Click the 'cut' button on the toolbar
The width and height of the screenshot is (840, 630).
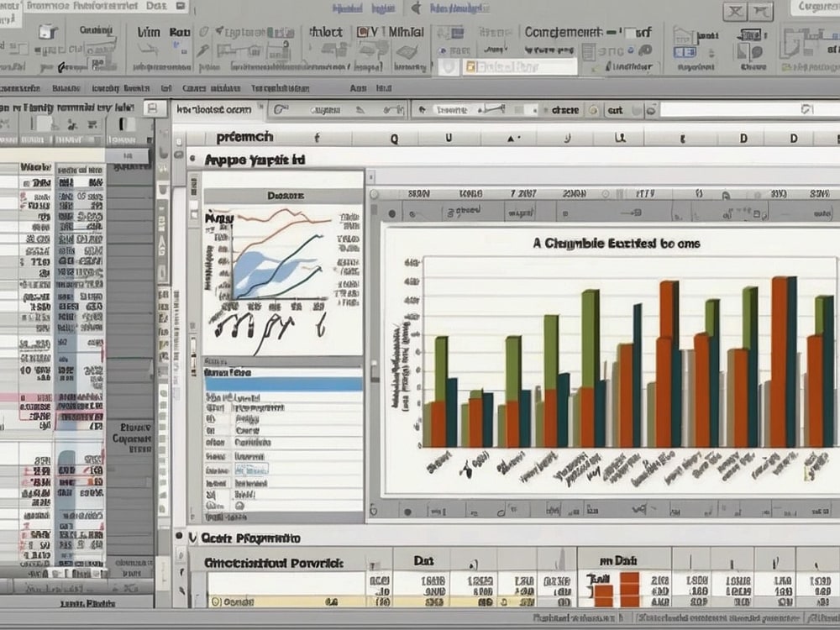coord(615,110)
